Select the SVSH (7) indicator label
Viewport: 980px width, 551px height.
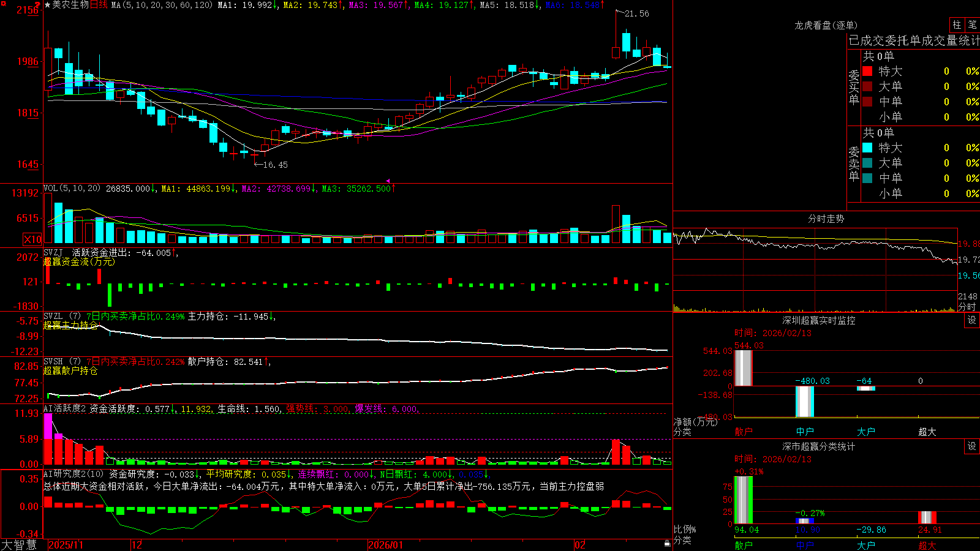coord(62,362)
